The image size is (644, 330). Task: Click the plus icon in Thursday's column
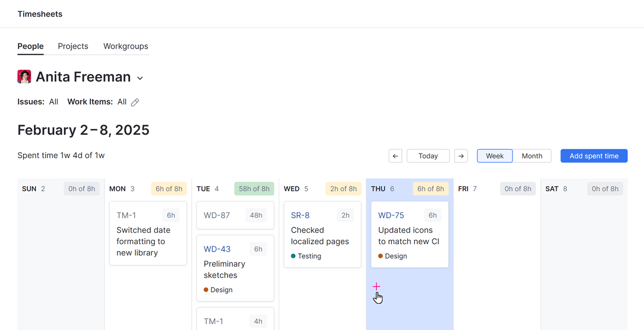click(x=376, y=287)
